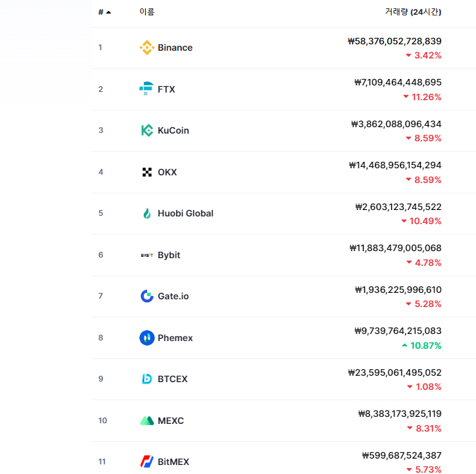Click the BTCEX logo icon

click(146, 379)
